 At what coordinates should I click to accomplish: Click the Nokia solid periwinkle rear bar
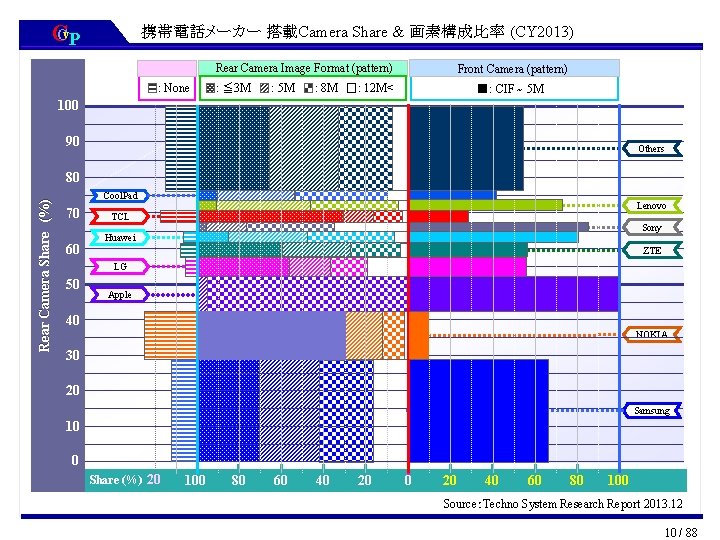point(272,335)
